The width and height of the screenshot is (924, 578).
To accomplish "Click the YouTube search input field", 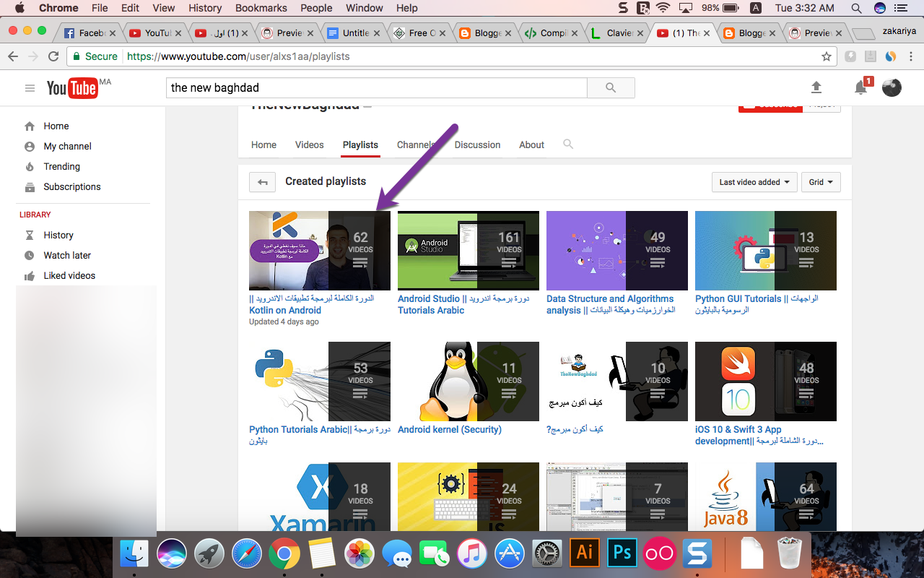I will (376, 87).
